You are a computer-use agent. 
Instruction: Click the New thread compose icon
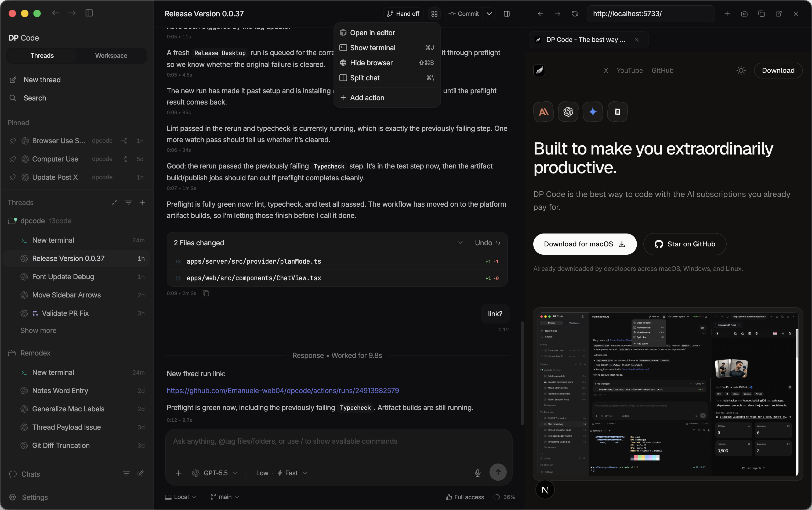(13, 80)
